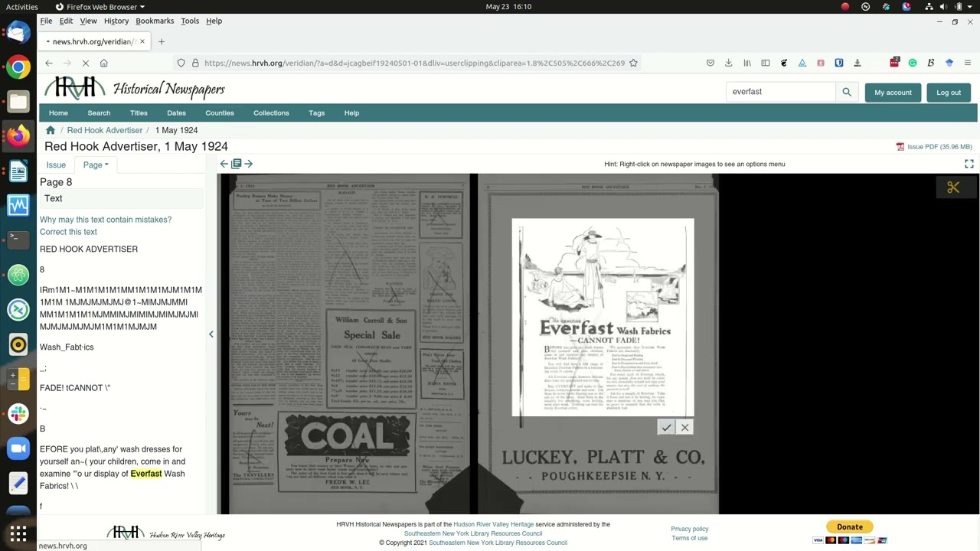The width and height of the screenshot is (980, 551).
Task: Open the Issue PDF download link
Action: click(x=934, y=147)
